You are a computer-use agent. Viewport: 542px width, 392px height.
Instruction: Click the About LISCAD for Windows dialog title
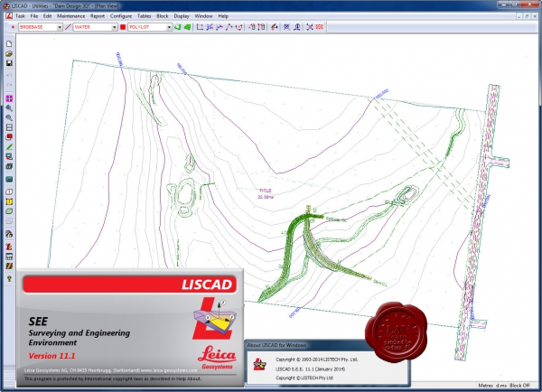click(x=276, y=345)
